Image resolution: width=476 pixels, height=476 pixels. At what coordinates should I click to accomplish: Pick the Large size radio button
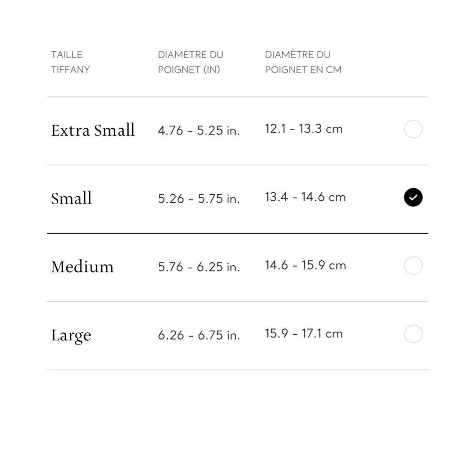coord(413,334)
